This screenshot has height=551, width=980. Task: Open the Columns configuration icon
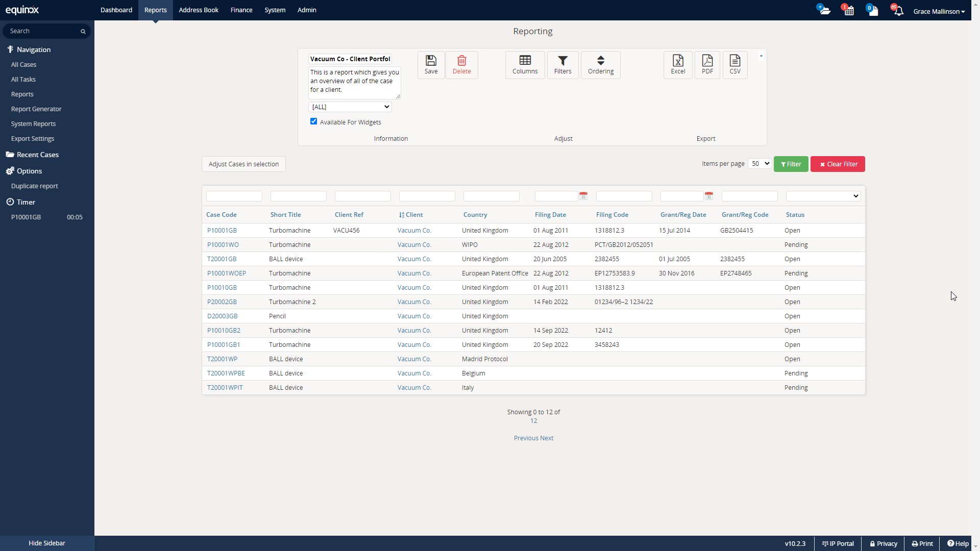525,65
